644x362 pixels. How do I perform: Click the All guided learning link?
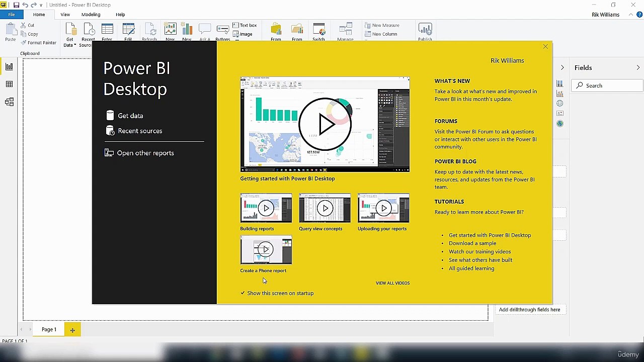[471, 268]
